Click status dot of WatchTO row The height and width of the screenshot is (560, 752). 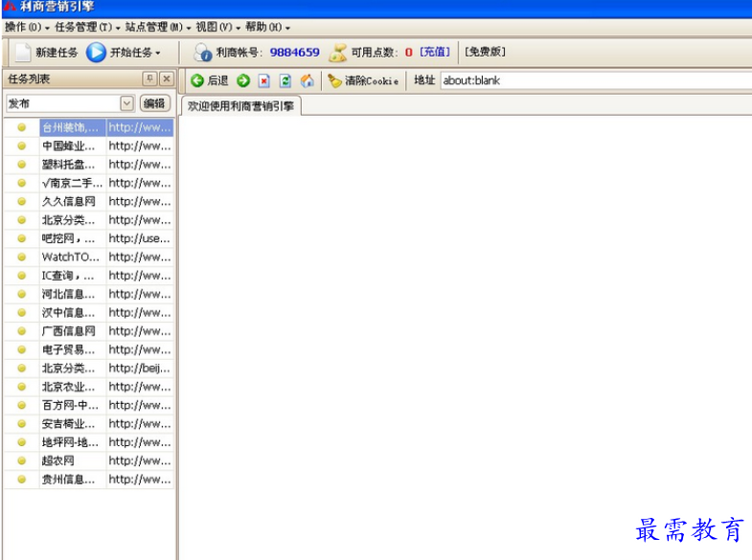22,258
